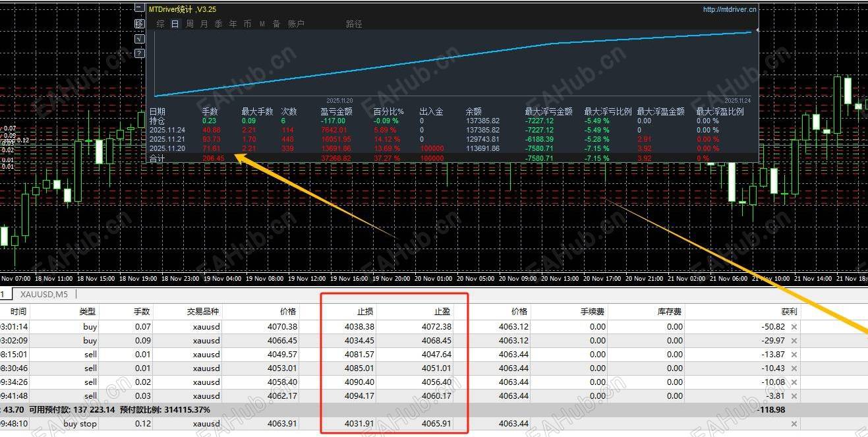Viewport: 868px width, 437px height.
Task: Select take profit cell 4072.38
Action: (x=436, y=327)
